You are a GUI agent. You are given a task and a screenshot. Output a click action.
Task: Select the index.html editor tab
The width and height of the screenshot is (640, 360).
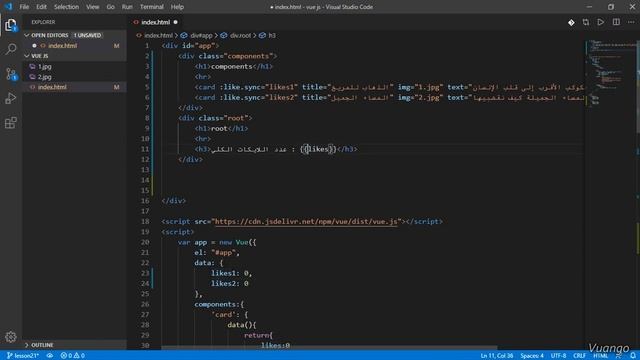(x=156, y=22)
